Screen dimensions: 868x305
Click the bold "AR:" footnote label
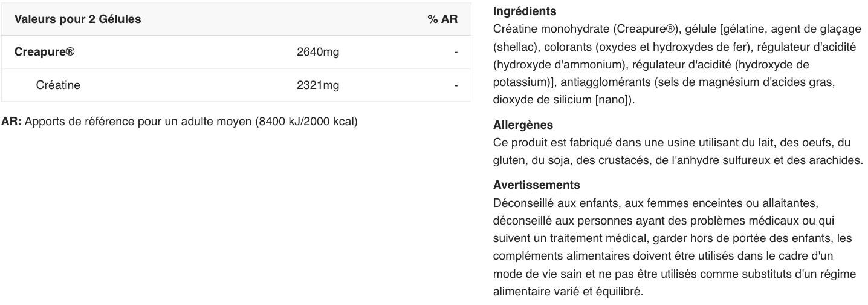[11, 122]
